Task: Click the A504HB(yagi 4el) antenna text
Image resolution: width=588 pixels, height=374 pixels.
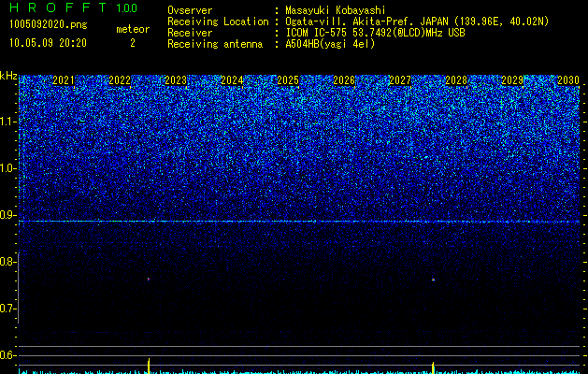Action: tap(330, 44)
